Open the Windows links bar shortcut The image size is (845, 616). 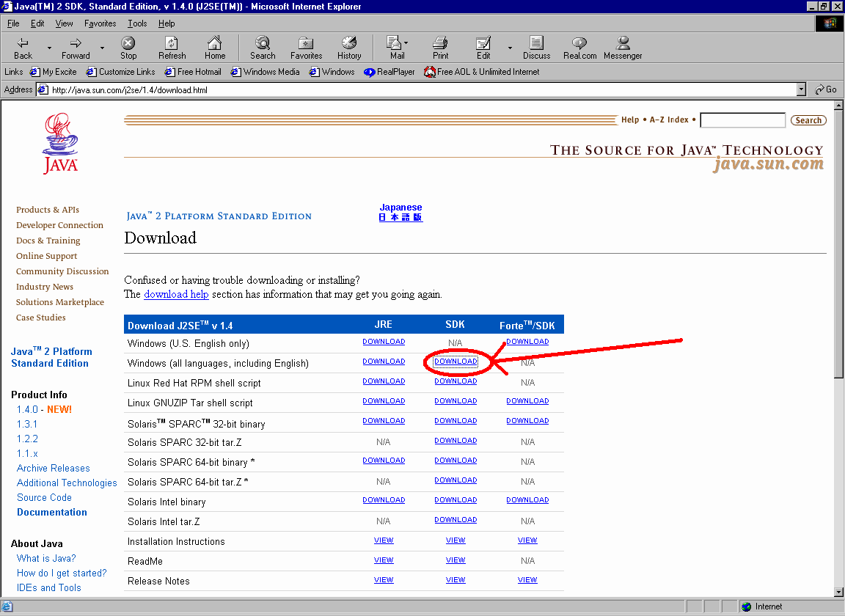click(x=332, y=72)
